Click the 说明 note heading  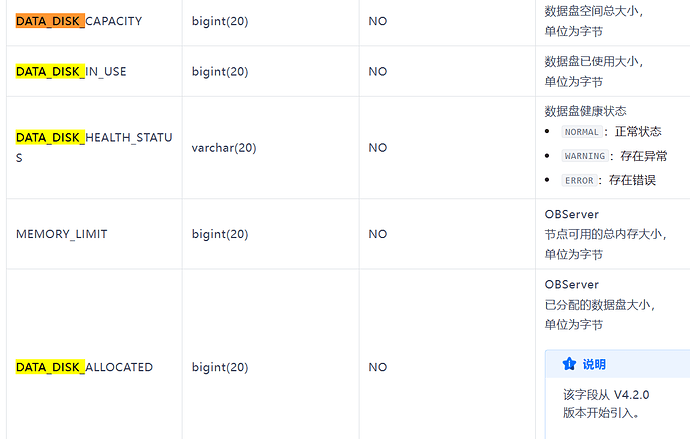click(x=594, y=364)
